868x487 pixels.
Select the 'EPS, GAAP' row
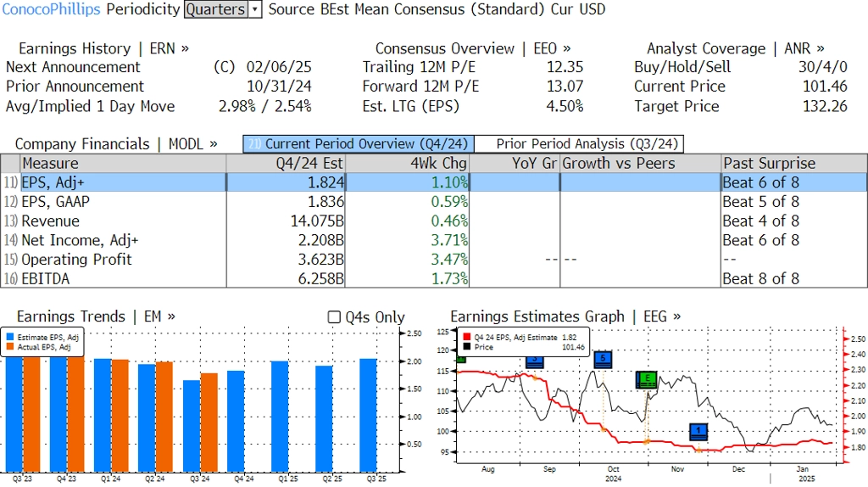(434, 202)
